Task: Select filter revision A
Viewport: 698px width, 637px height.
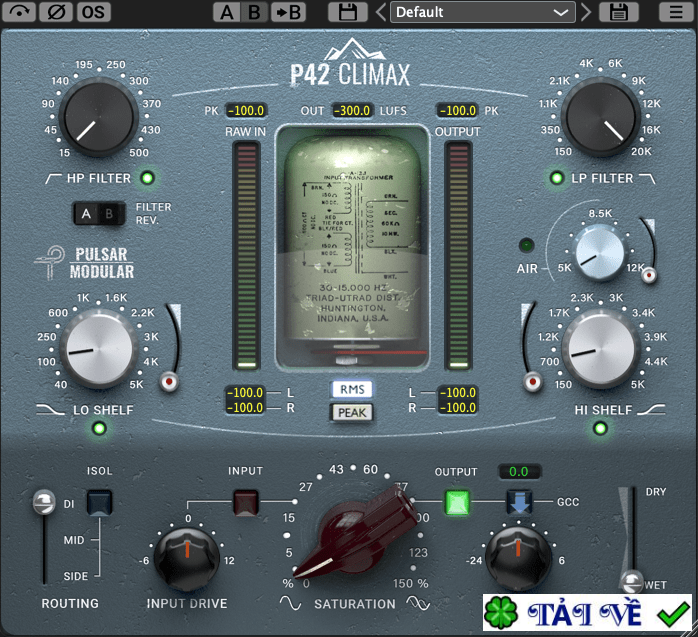Action: pyautogui.click(x=86, y=214)
